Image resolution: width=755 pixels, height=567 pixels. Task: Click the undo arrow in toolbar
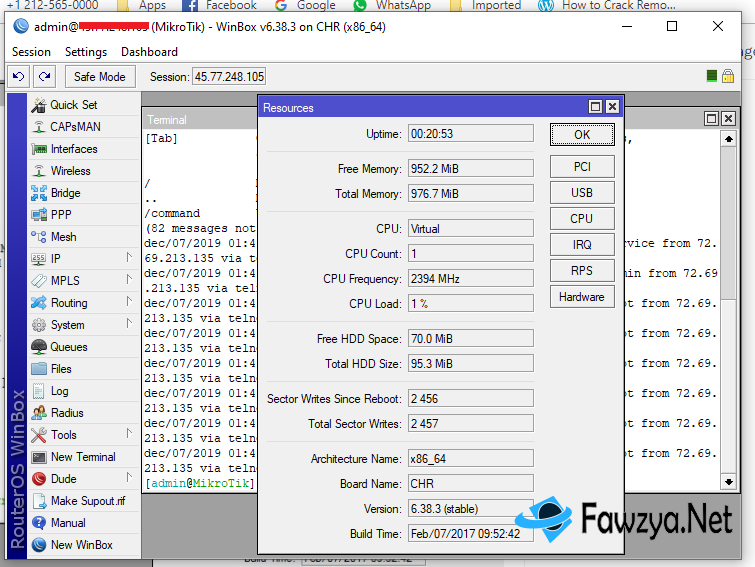pos(18,76)
